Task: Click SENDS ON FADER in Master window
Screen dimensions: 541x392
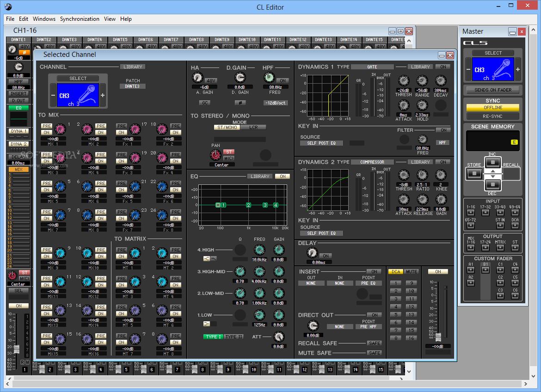Action: [493, 90]
